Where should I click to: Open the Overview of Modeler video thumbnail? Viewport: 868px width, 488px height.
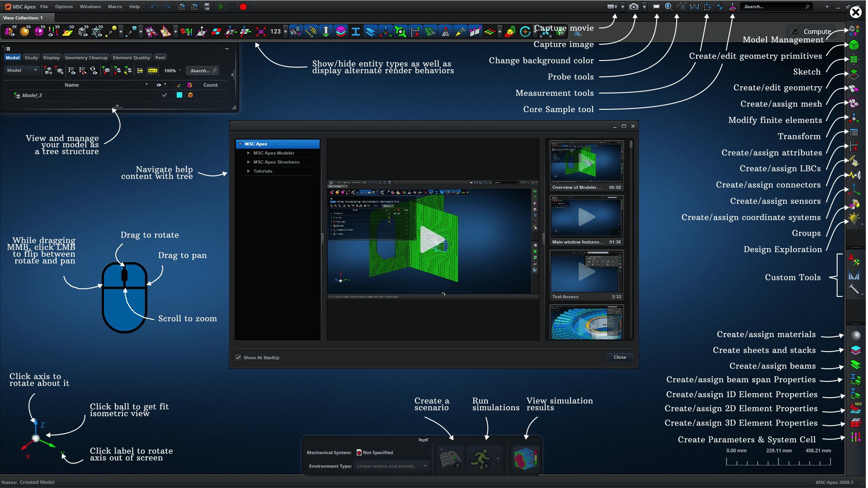point(586,166)
